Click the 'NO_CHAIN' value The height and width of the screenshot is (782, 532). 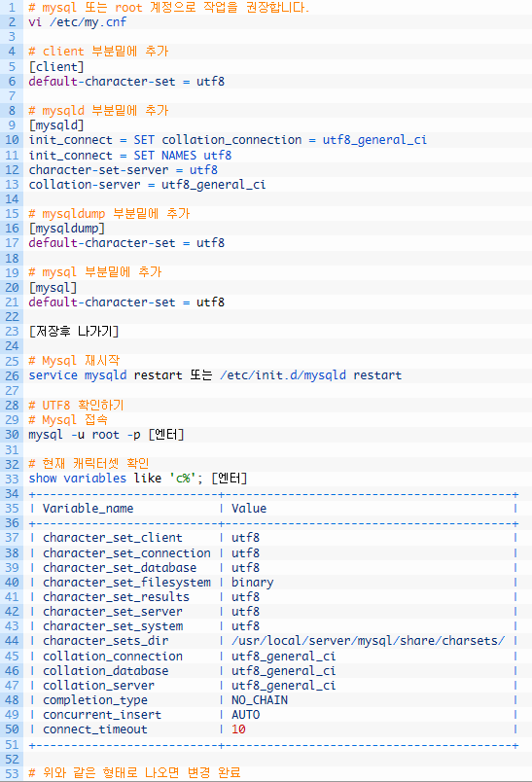click(x=260, y=700)
